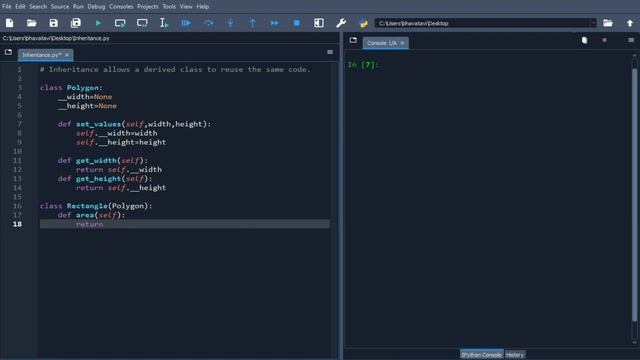The image size is (640, 360).
Task: Open the Run menu
Action: click(x=78, y=7)
